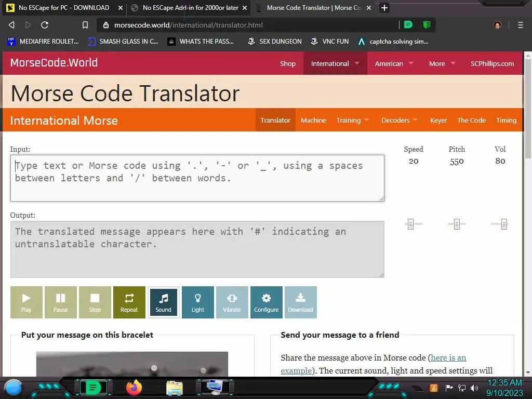Open the Keyer tab

point(438,120)
